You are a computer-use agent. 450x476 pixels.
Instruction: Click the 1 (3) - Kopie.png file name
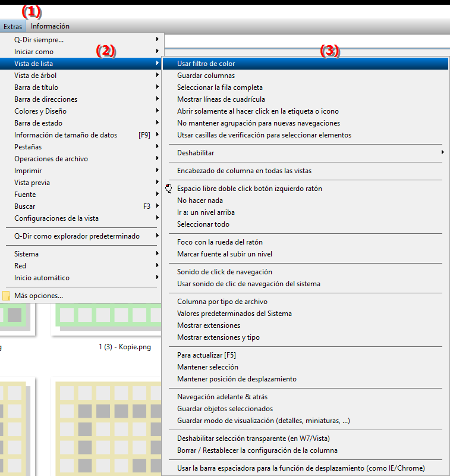(125, 347)
